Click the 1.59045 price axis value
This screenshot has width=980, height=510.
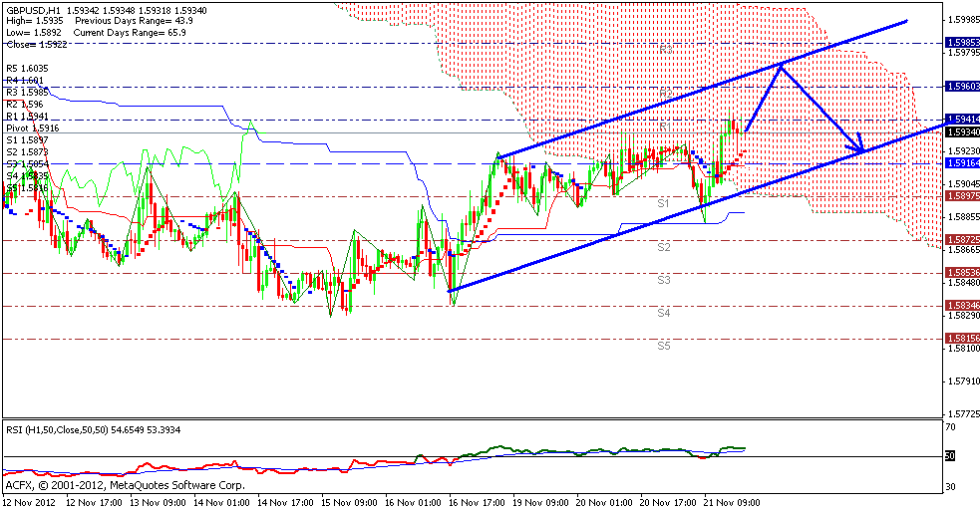[x=963, y=184]
